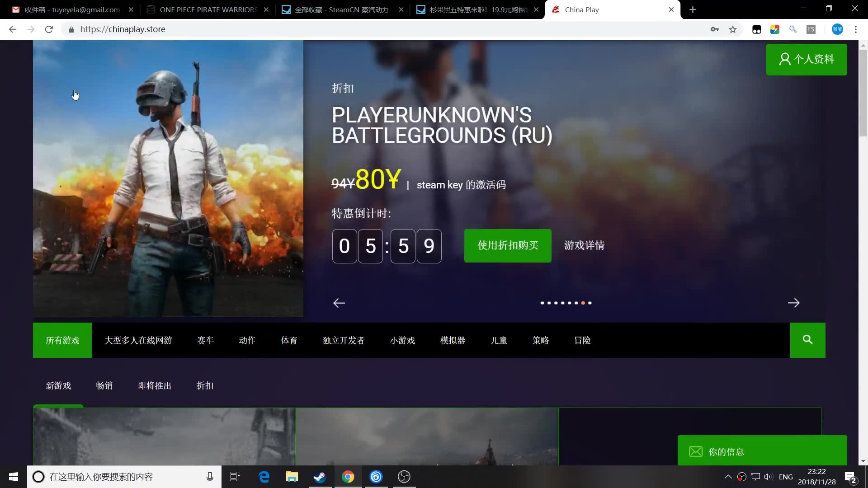
Task: Open the notification center icon
Action: tap(851, 477)
